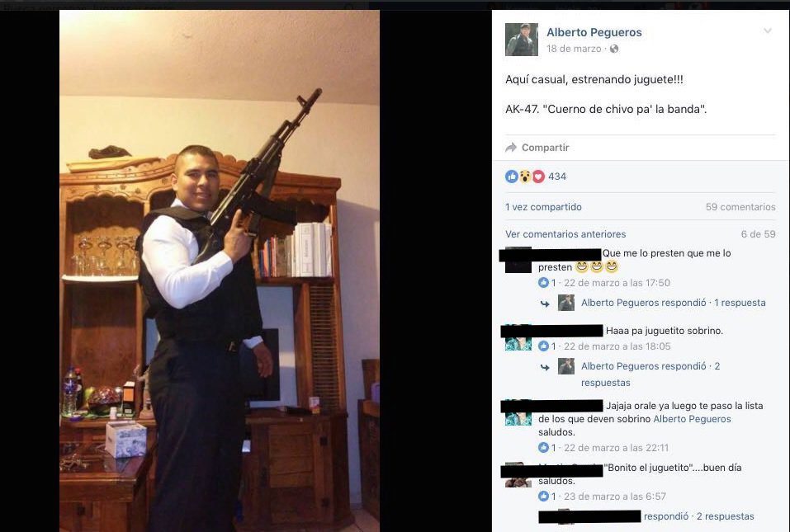This screenshot has width=790, height=532.
Task: Open the post options chevron menu
Action: [768, 31]
